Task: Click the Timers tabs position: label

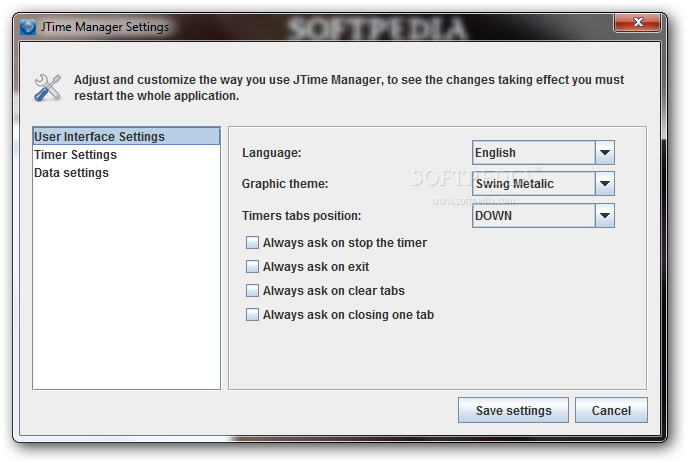Action: 301,215
